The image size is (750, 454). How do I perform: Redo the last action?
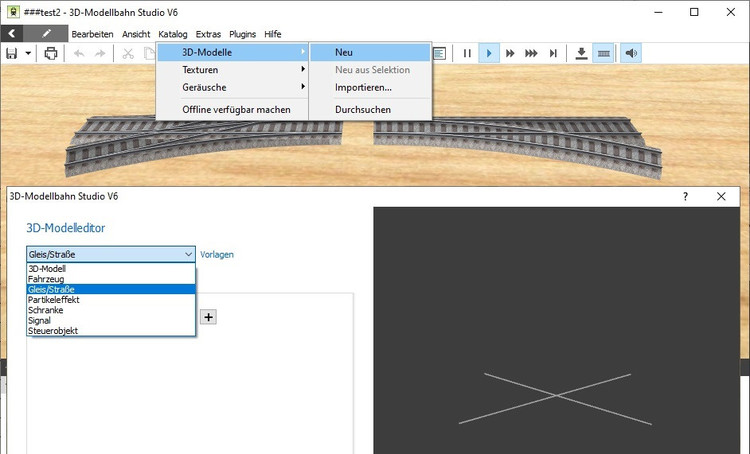coord(100,53)
